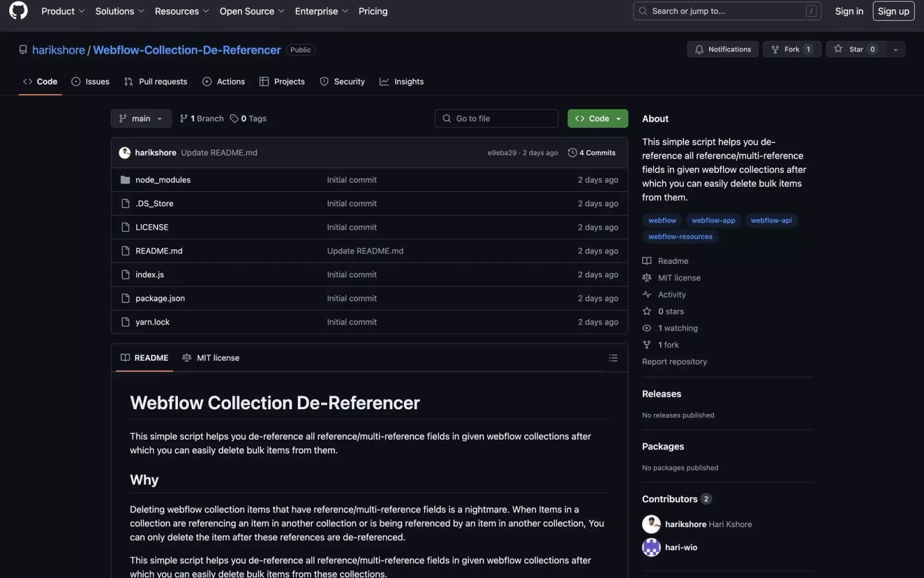
Task: Open the package.json file
Action: (160, 298)
